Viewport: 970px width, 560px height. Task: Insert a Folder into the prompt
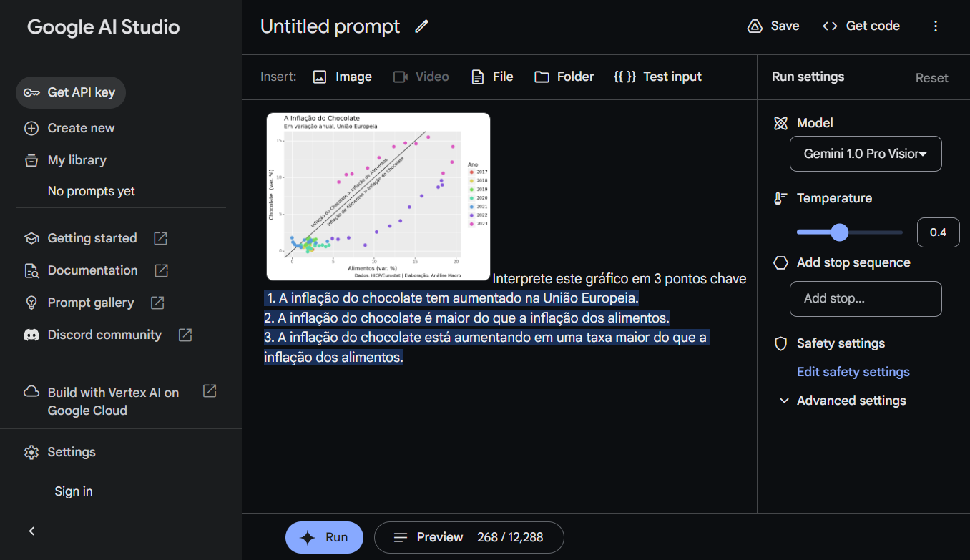[x=564, y=77]
